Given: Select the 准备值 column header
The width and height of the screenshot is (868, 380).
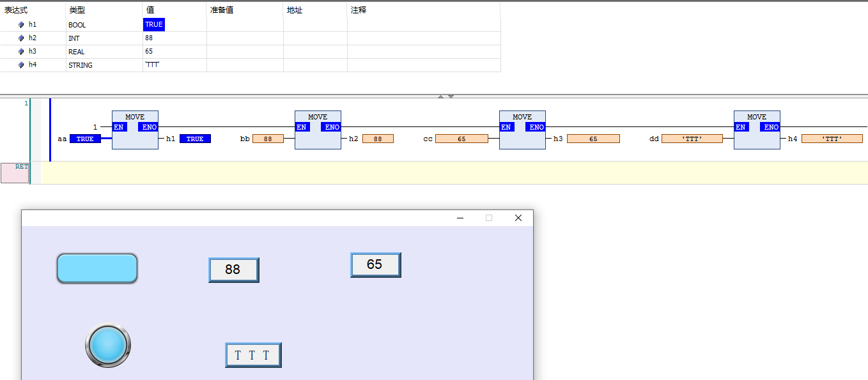Looking at the screenshot, I should tap(245, 10).
